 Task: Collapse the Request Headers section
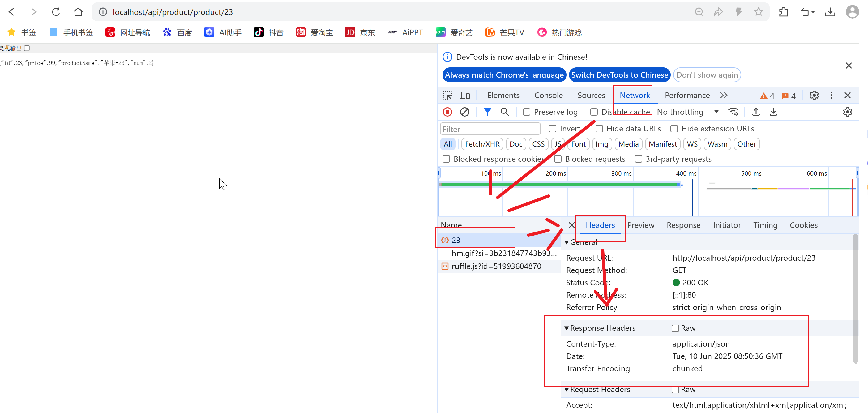tap(567, 390)
